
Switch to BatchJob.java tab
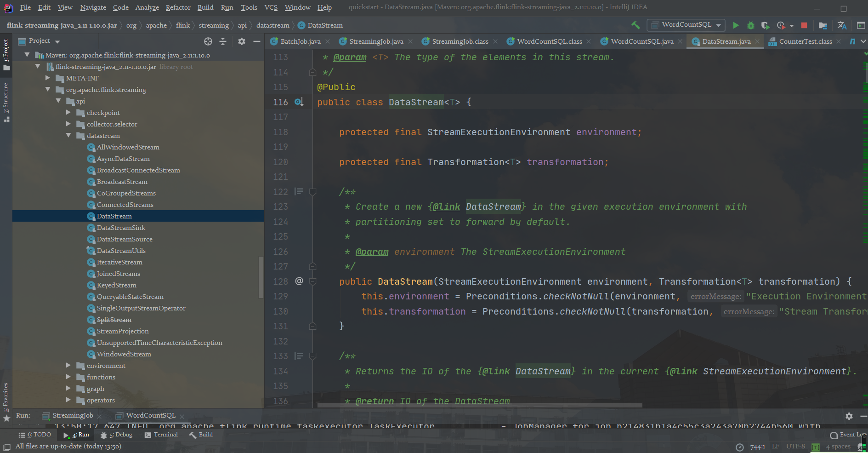point(300,41)
